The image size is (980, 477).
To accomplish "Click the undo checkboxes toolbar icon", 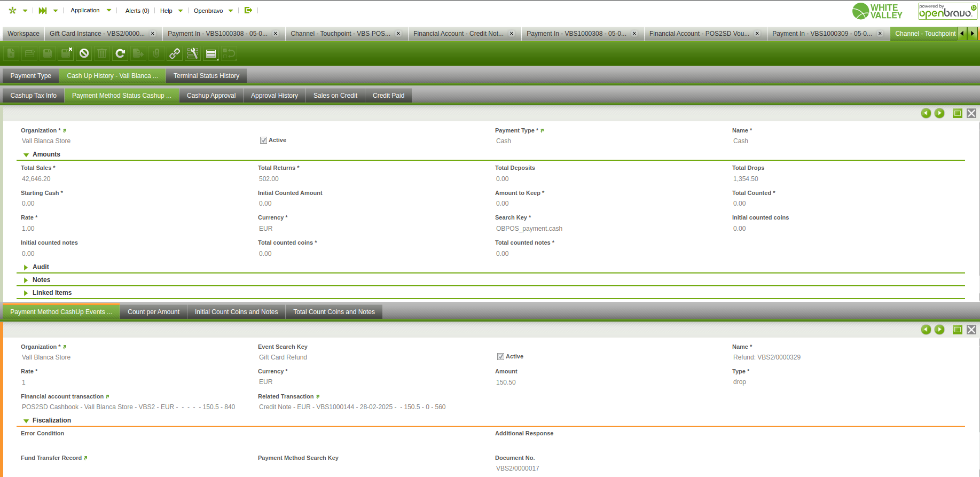I will [229, 53].
